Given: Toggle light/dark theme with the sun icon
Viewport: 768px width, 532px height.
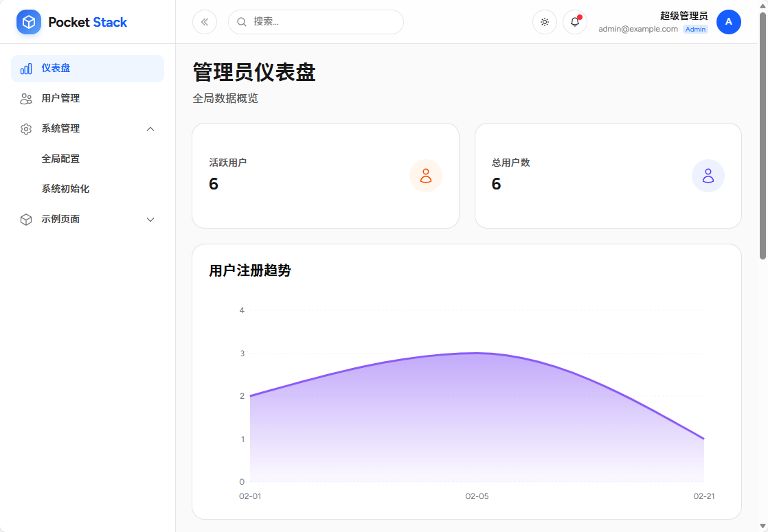Looking at the screenshot, I should tap(544, 22).
